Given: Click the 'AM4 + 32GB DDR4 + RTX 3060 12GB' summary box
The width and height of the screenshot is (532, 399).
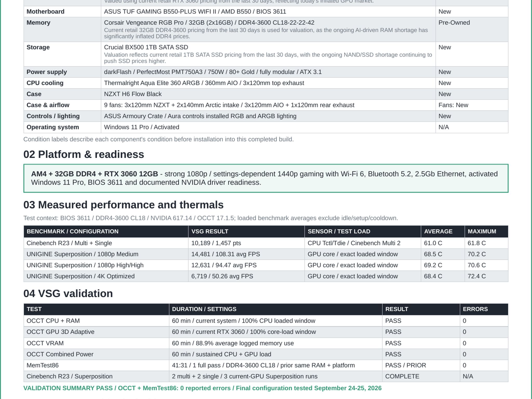Looking at the screenshot, I should point(266,178).
